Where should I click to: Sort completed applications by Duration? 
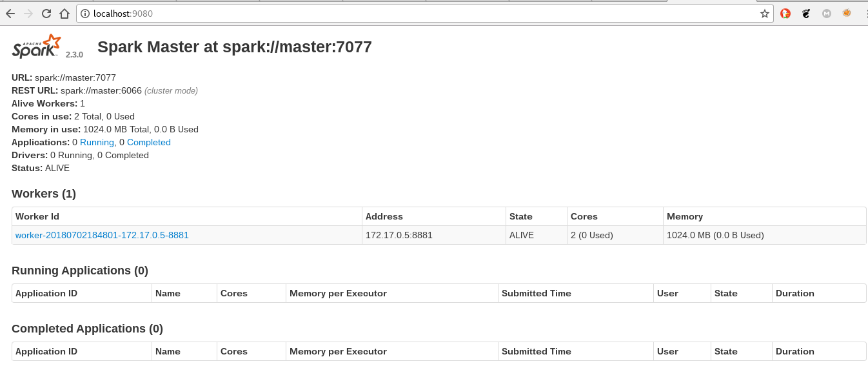pos(794,351)
